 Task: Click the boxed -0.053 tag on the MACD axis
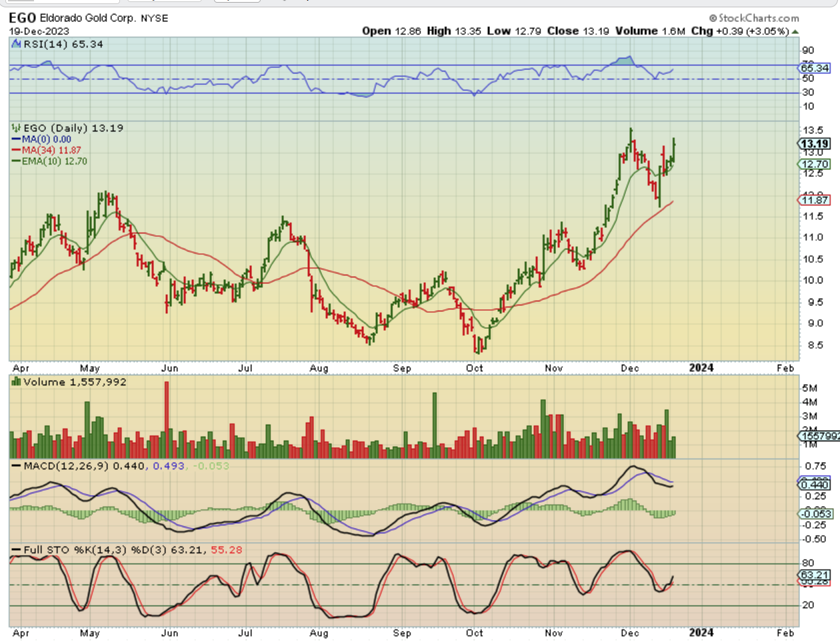tap(816, 513)
